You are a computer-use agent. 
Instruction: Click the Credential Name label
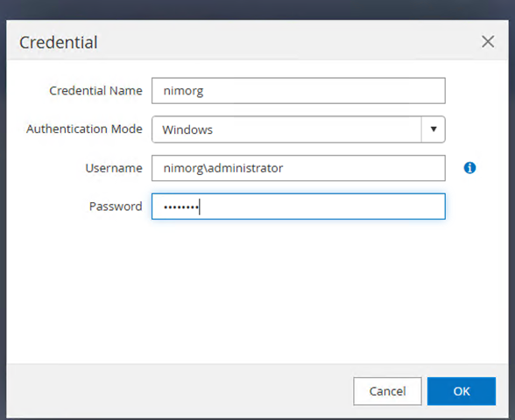95,91
